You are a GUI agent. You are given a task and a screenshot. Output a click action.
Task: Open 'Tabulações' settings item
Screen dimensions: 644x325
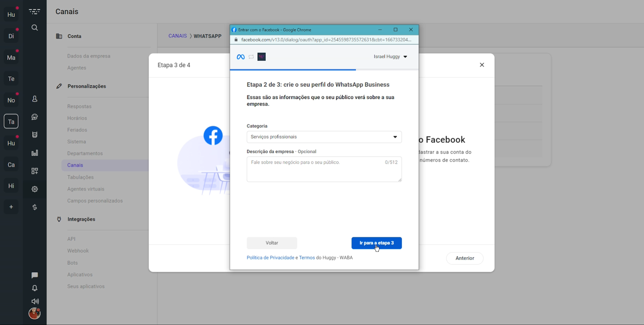click(80, 177)
